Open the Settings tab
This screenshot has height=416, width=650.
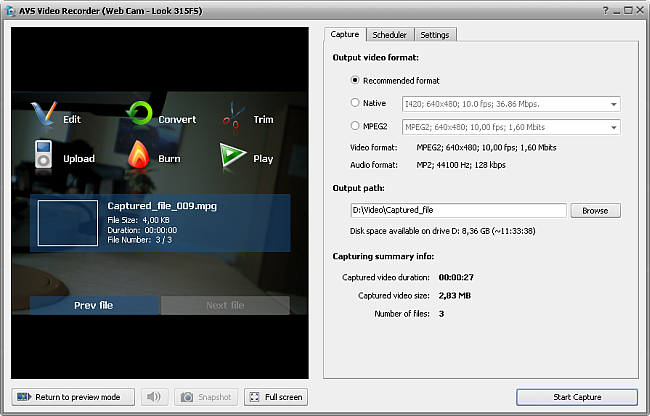[x=435, y=35]
